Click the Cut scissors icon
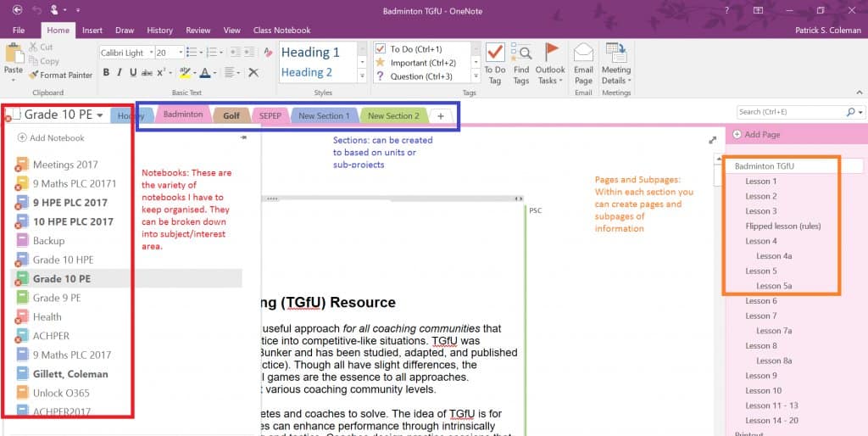This screenshot has width=868, height=436. 33,48
